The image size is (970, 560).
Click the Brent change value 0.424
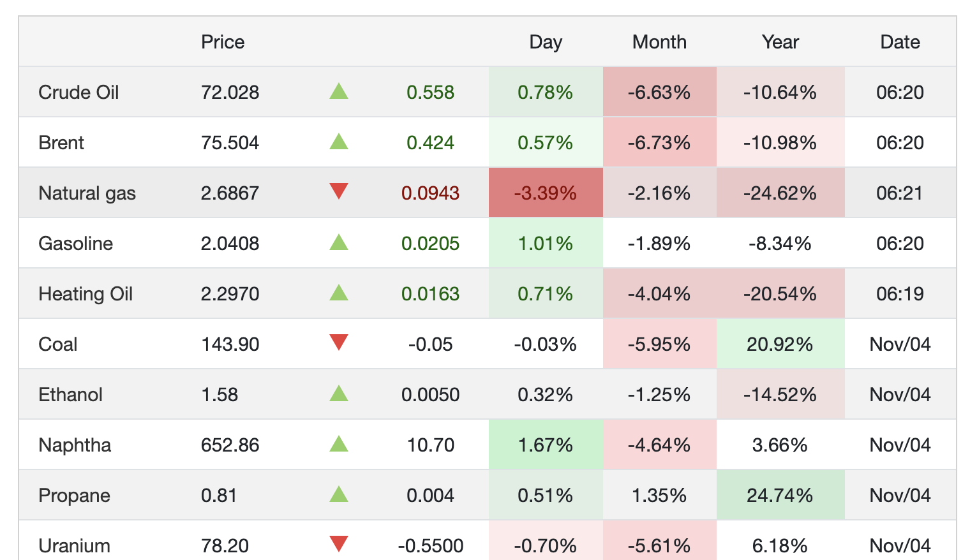[430, 143]
